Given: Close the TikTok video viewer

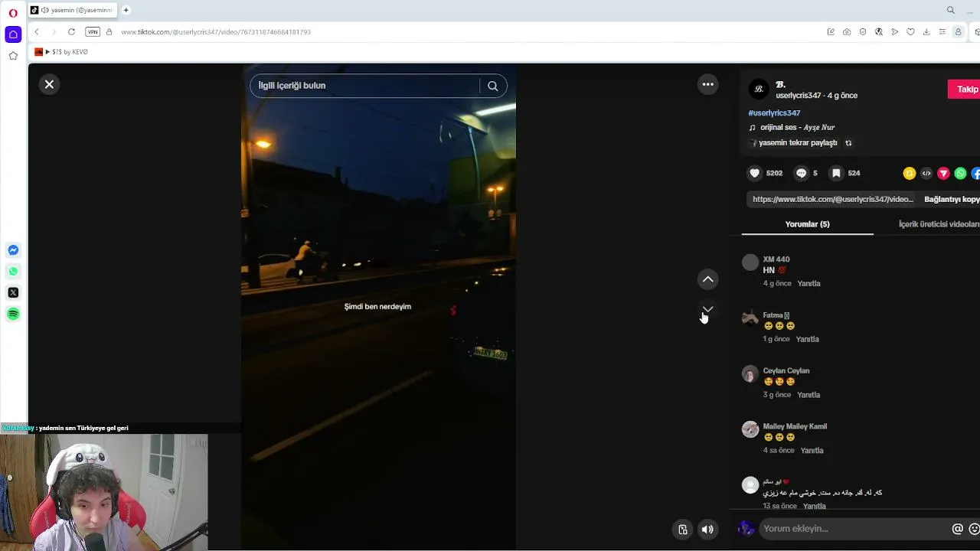Looking at the screenshot, I should pos(49,84).
